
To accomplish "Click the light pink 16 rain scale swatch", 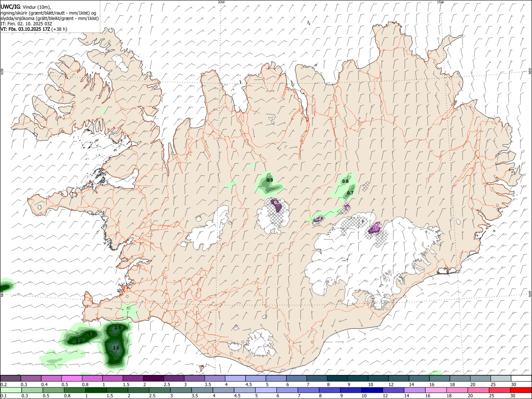I will click(x=436, y=390).
